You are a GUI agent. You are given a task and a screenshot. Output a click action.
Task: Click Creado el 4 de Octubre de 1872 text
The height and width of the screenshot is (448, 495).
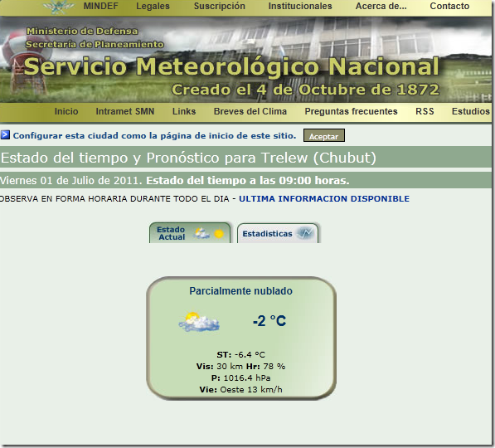[x=305, y=90]
